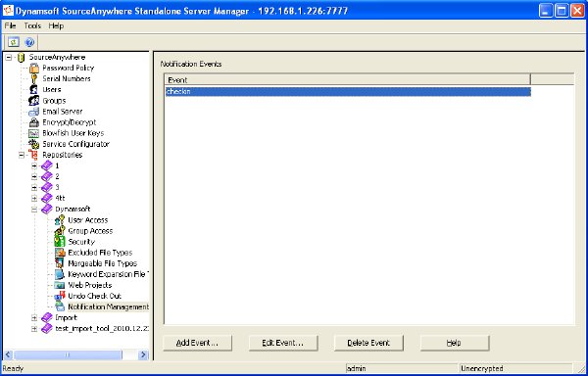588x376 pixels.
Task: Select Password Policy label in tree
Action: pos(69,69)
